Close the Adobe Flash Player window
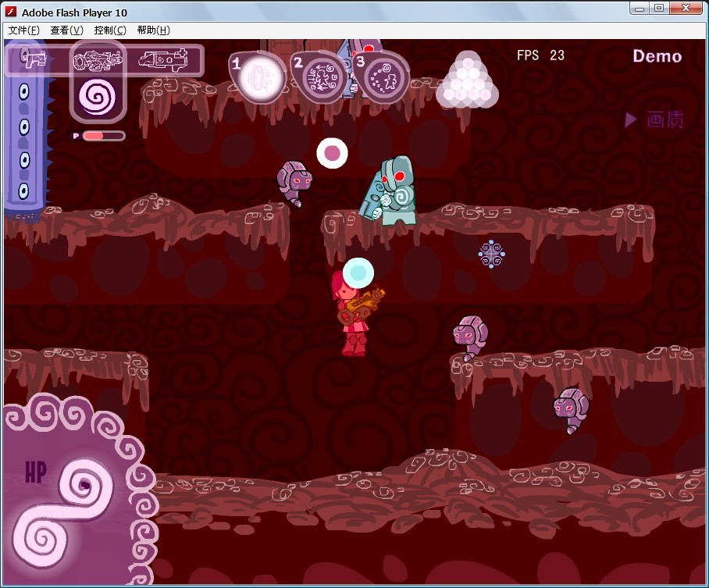 pos(686,8)
